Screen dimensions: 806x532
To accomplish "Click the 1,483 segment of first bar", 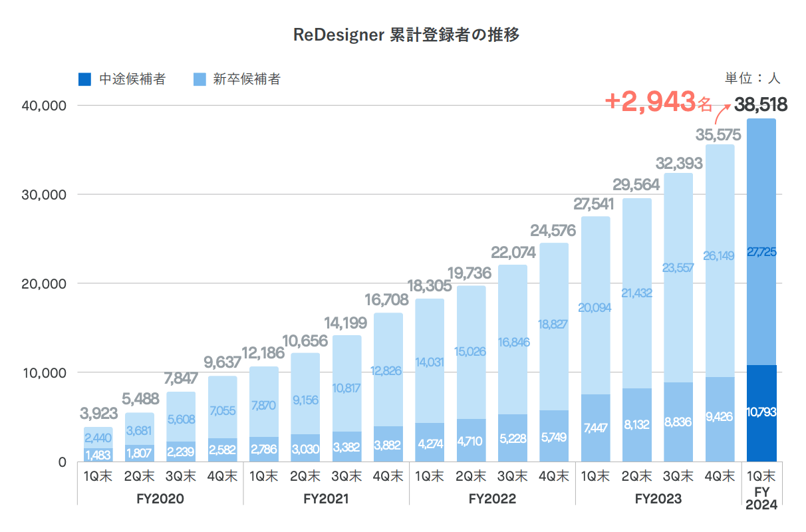I will 98,454.
